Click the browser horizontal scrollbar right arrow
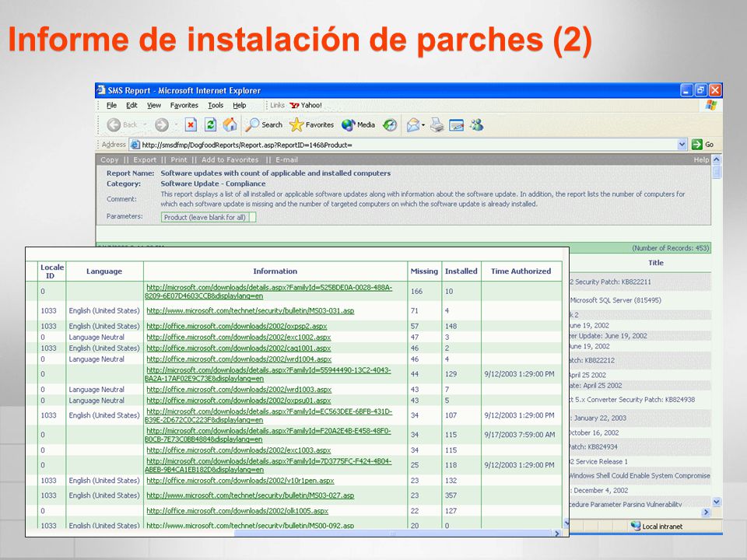This screenshot has height=560, width=747. (x=706, y=513)
